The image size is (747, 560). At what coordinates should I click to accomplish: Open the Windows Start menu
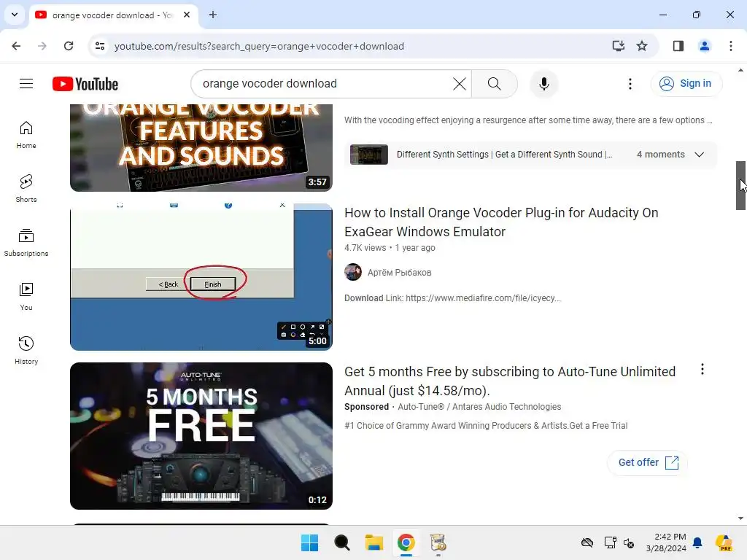click(x=309, y=542)
